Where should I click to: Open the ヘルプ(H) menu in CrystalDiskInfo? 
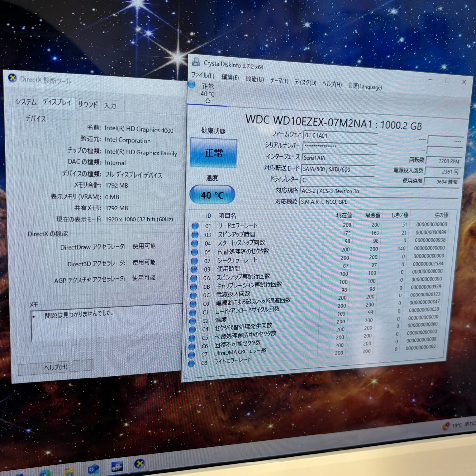tap(332, 84)
